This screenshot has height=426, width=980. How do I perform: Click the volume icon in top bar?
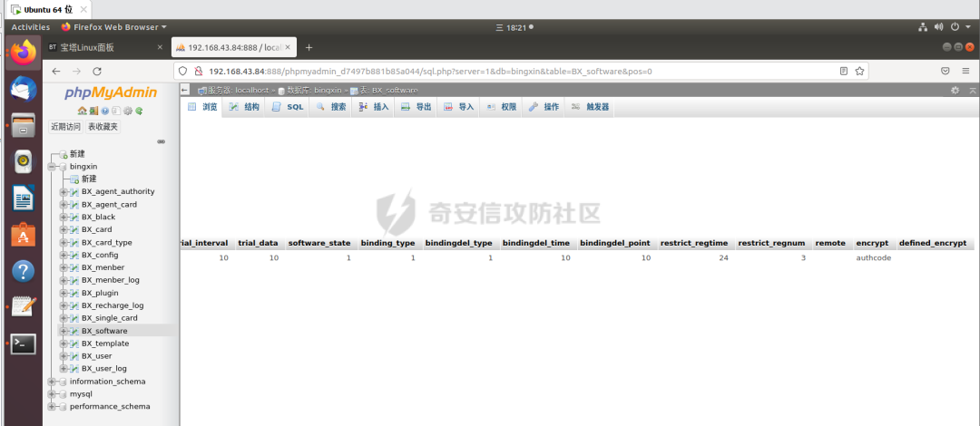point(938,27)
